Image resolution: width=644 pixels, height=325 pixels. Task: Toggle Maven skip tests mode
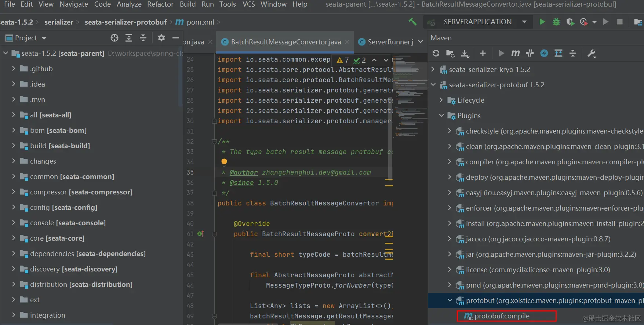click(544, 53)
